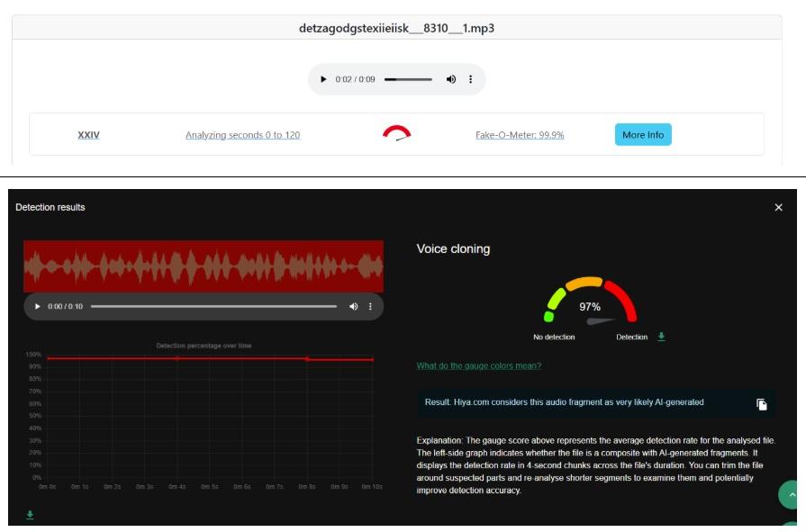Download the voice cloning gauge image
The height and width of the screenshot is (532, 806).
click(x=662, y=337)
